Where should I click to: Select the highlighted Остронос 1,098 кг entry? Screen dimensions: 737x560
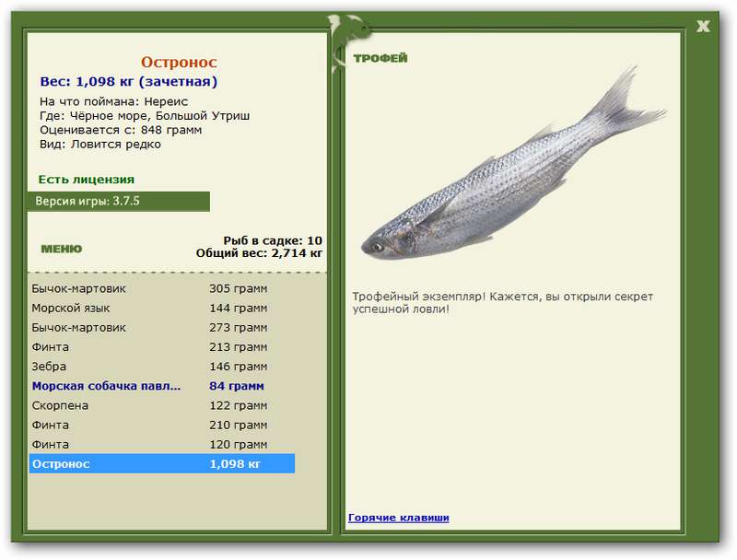(162, 463)
